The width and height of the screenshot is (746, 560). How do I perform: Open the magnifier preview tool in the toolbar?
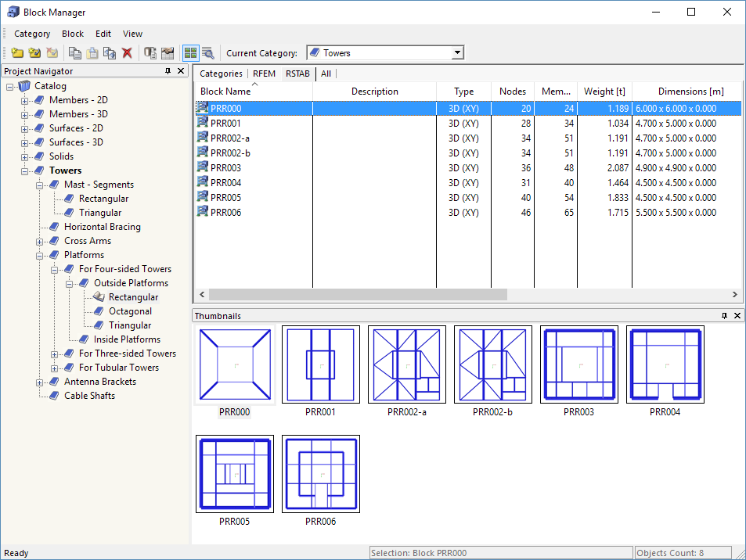(207, 52)
